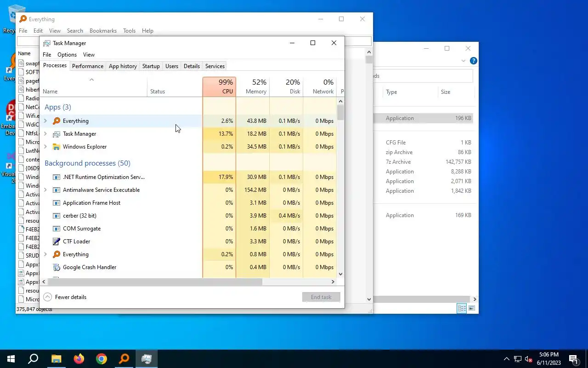Viewport: 588px width, 368px height.
Task: Click the background Everything process icon
Action: point(57,254)
